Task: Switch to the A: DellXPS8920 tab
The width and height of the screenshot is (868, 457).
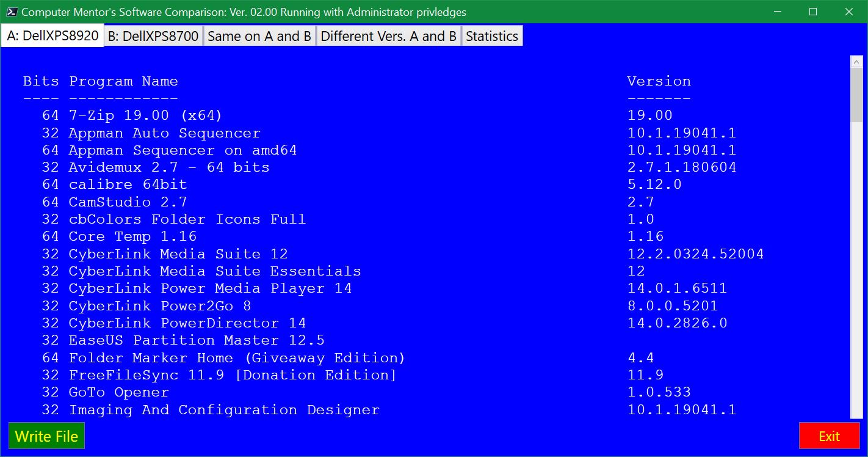Action: 52,35
